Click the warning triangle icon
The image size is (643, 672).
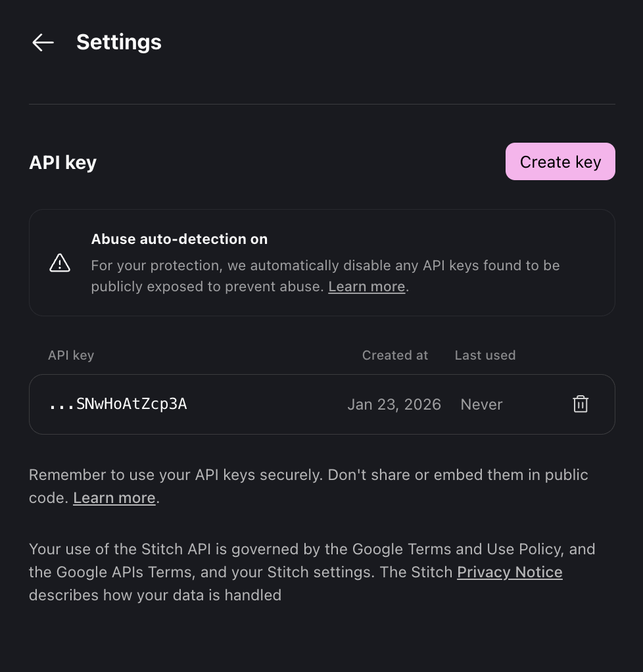[x=60, y=263]
